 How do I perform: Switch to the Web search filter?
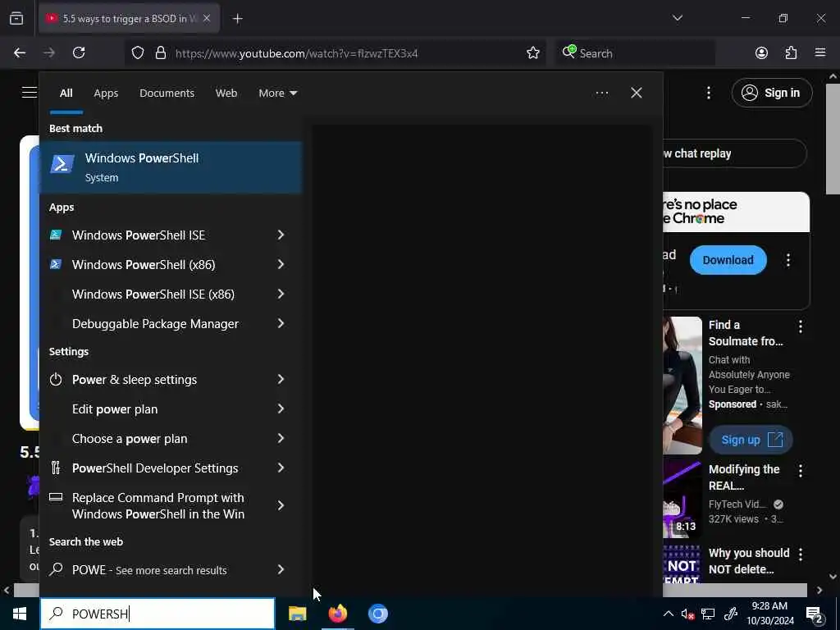[226, 93]
